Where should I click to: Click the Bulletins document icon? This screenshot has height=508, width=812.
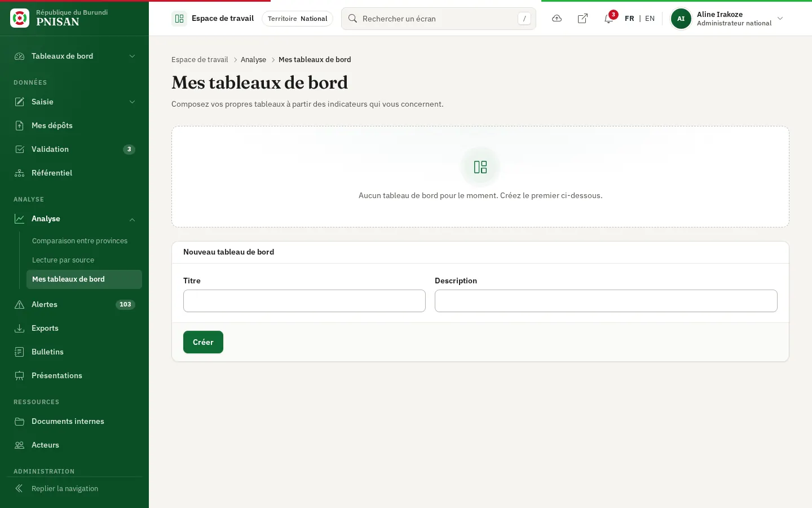click(x=19, y=352)
